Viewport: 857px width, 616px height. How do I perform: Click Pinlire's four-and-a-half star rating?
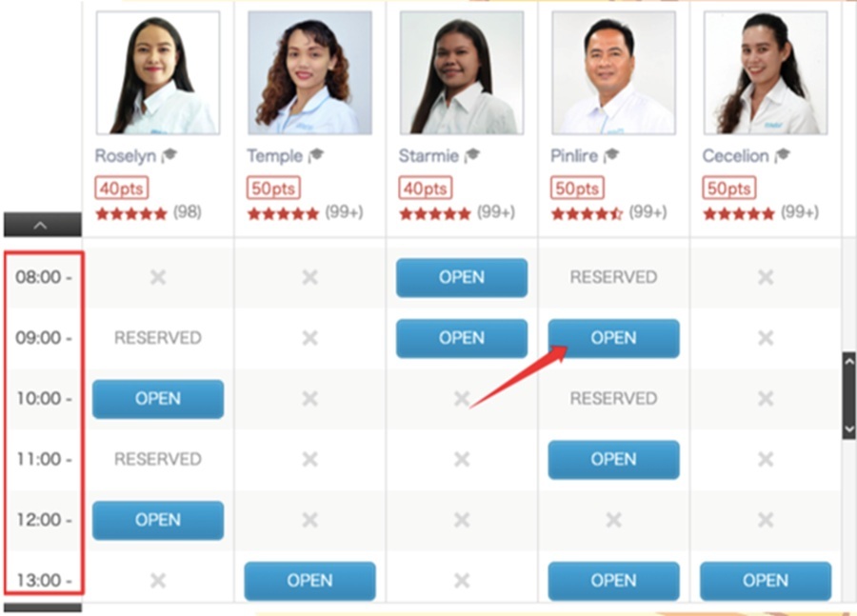pos(587,213)
